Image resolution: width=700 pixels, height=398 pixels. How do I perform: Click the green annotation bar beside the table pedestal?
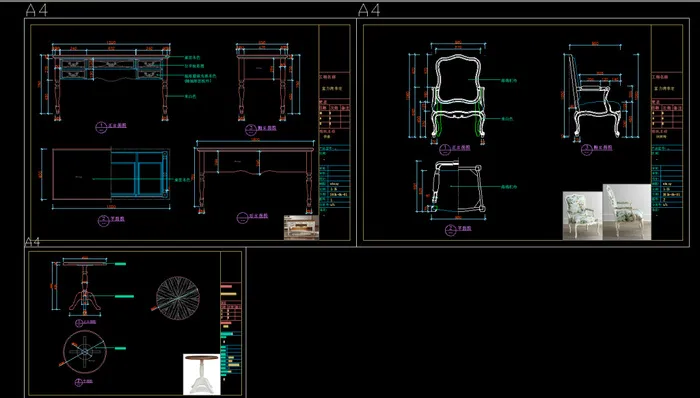125,296
